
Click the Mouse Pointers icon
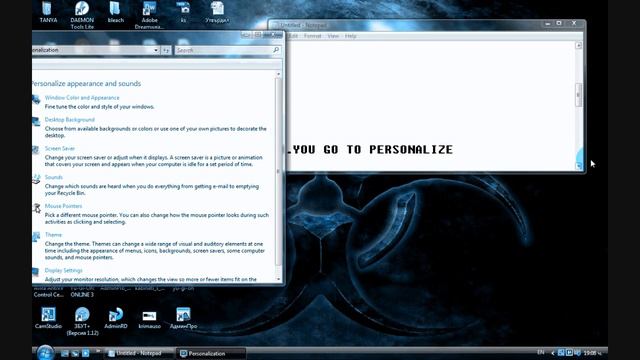pos(36,208)
